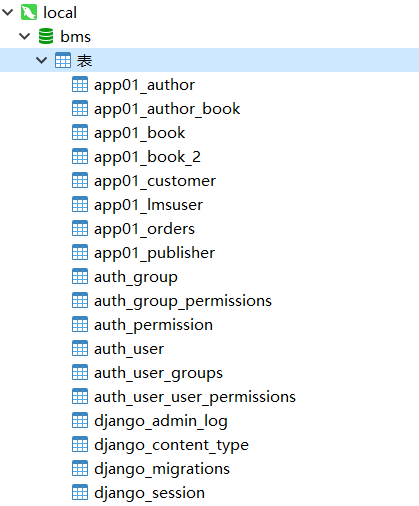The width and height of the screenshot is (419, 506).
Task: Select the django_migrations table name
Action: 162,469
